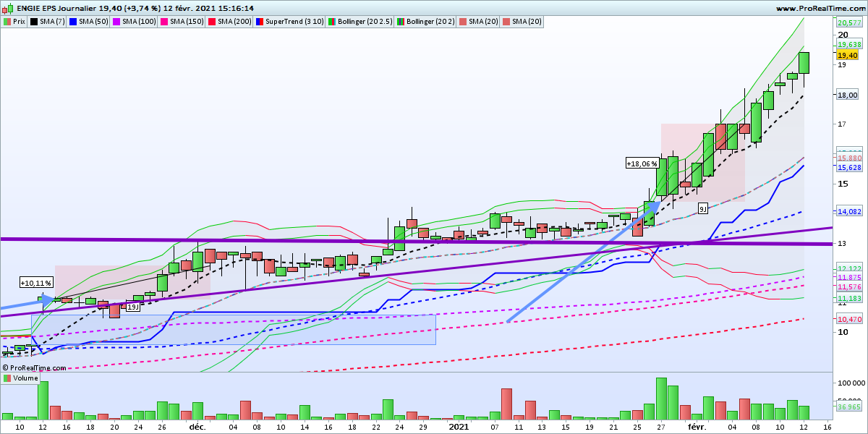868x434 pixels.
Task: Click the red axis label 15,880
Action: click(x=848, y=158)
